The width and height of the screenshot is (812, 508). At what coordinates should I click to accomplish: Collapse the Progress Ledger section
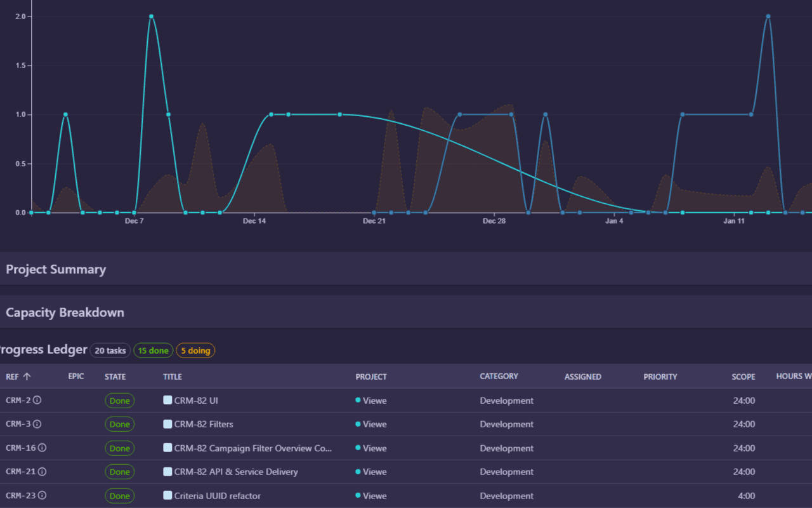tap(43, 349)
